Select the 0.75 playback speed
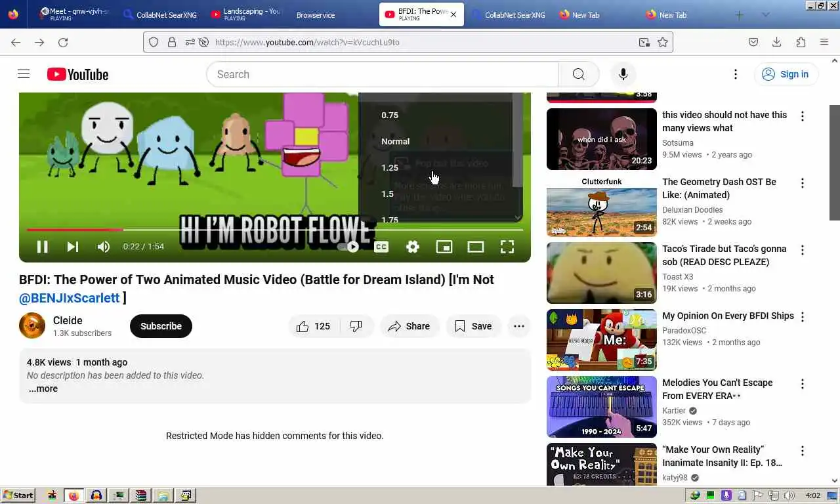This screenshot has height=504, width=840. click(390, 115)
